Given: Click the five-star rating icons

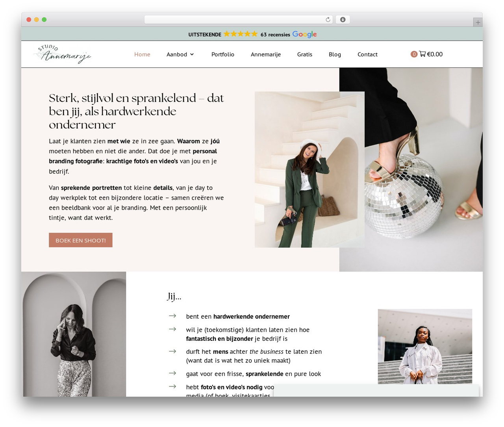Looking at the screenshot, I should coord(241,34).
